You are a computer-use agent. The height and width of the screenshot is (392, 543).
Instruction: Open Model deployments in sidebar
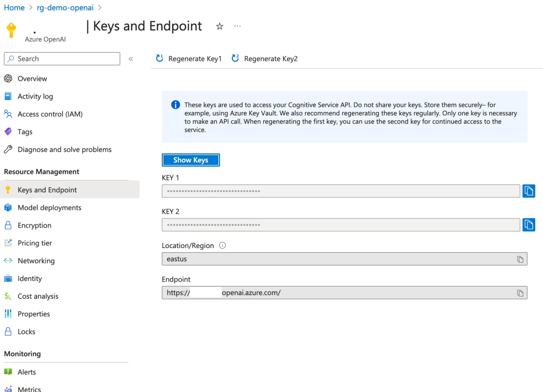tap(49, 208)
